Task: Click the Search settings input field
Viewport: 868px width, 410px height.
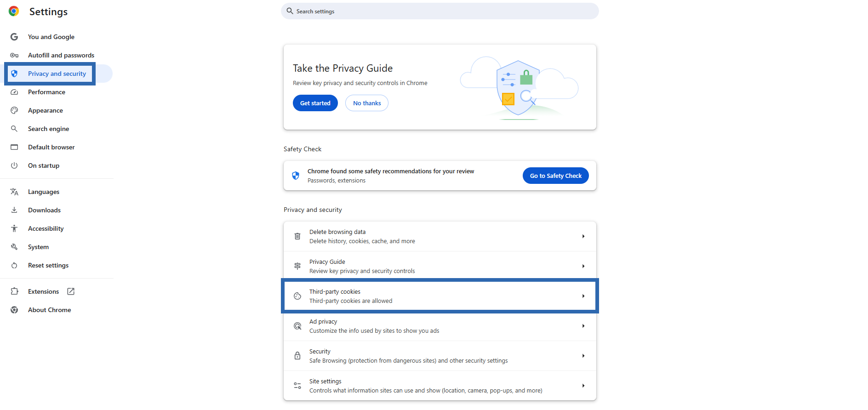Action: tap(440, 11)
